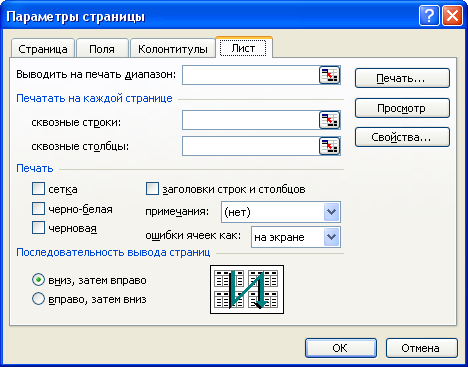Screen dimensions: 468x367
Task: Open the ошибки ячеек как dropdown
Action: 331,237
